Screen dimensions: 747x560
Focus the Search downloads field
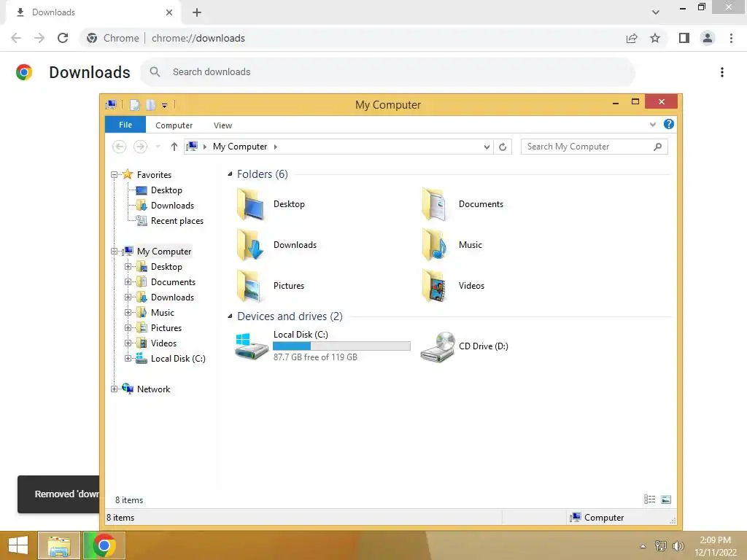(387, 72)
